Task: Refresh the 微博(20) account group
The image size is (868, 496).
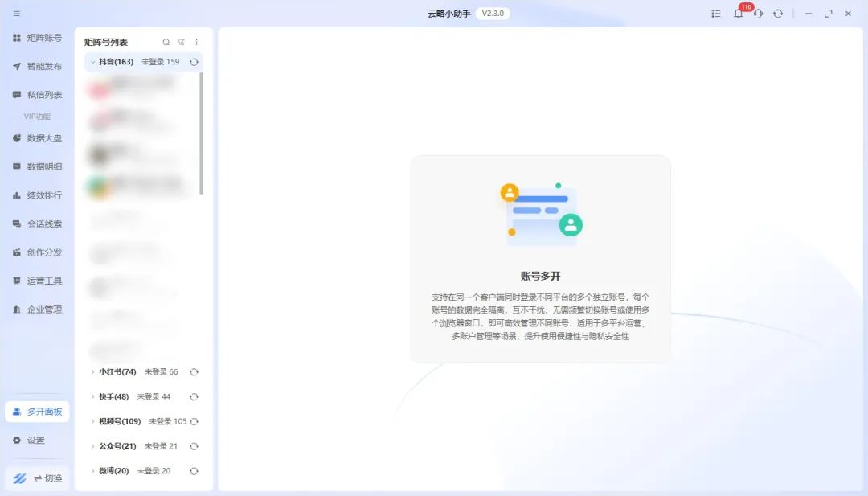Action: click(x=194, y=471)
